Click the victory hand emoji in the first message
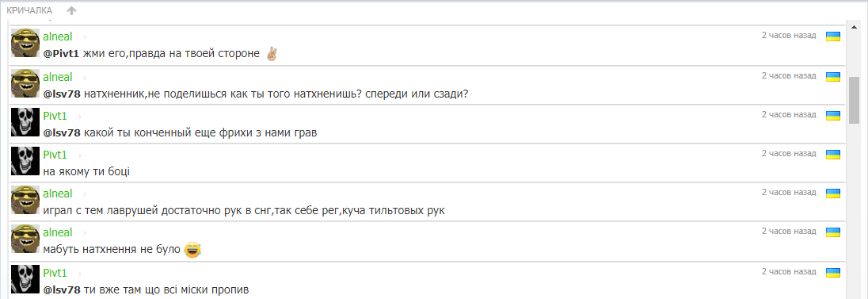Image resolution: width=868 pixels, height=299 pixels. click(x=271, y=54)
